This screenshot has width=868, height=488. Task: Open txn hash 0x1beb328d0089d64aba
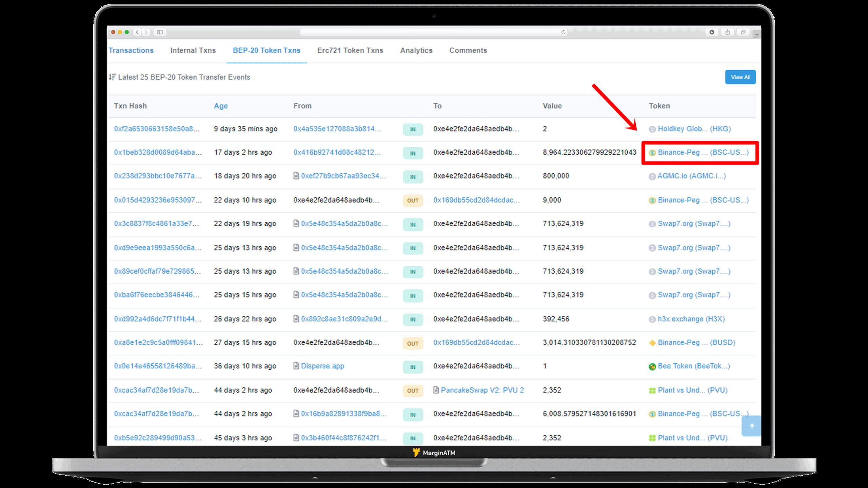tap(158, 152)
